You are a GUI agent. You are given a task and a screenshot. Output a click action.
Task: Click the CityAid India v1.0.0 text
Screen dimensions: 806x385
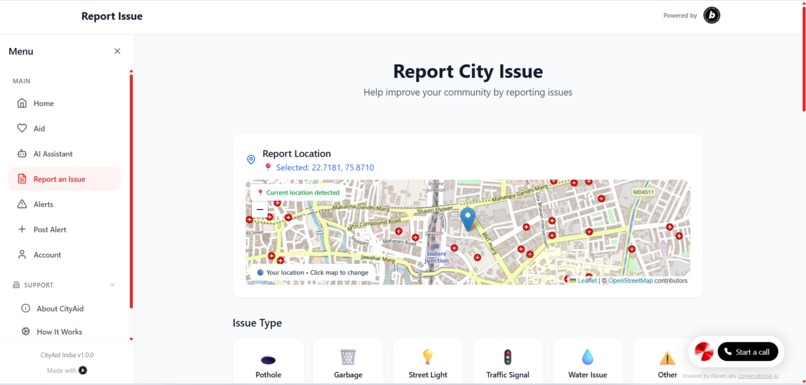[67, 355]
